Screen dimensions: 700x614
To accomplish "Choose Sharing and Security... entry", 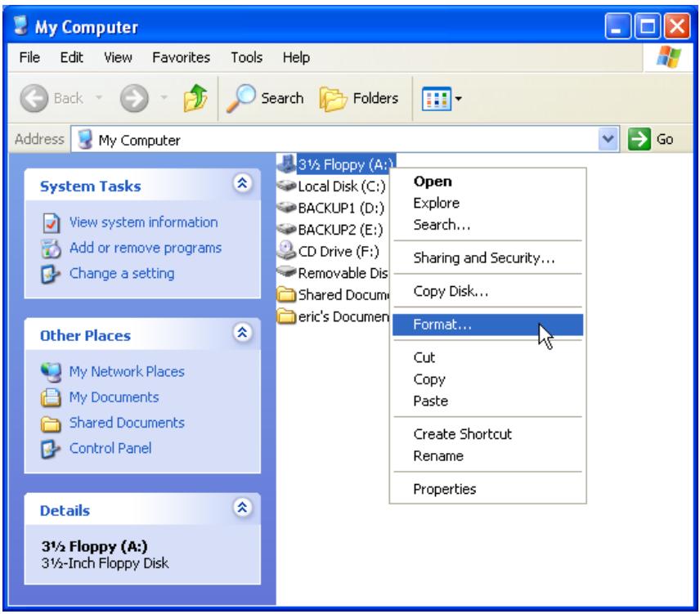I will pos(487,258).
